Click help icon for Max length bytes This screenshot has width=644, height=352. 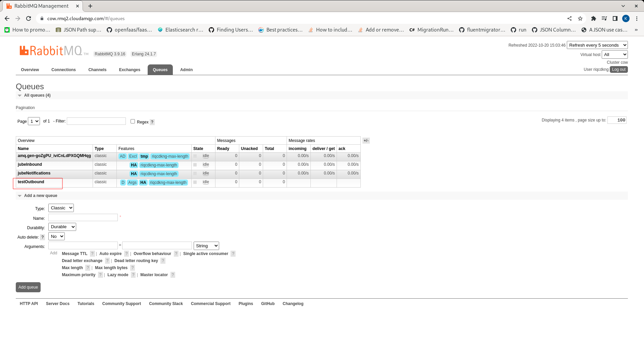tap(133, 268)
